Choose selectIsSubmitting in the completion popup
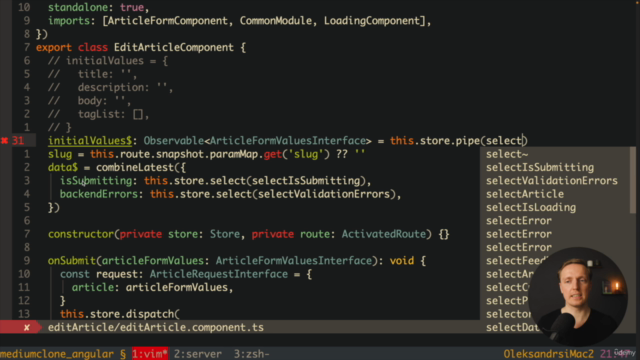 click(x=540, y=167)
